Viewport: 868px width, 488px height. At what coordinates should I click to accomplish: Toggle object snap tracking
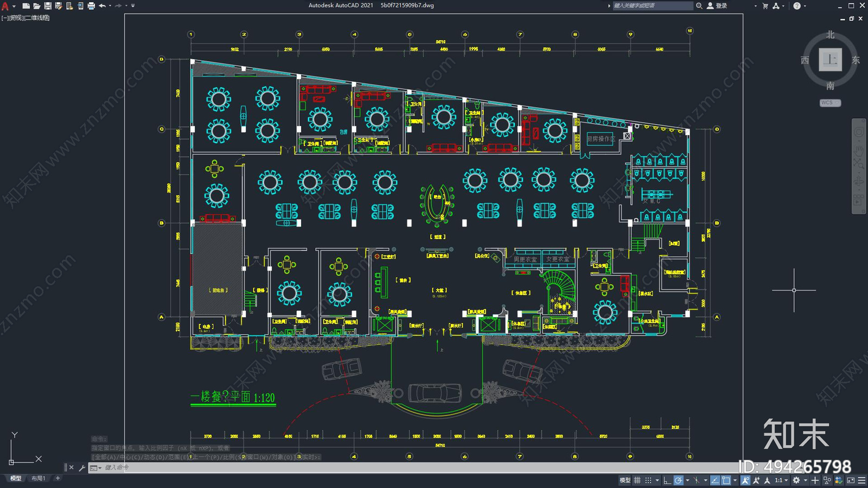pos(715,480)
